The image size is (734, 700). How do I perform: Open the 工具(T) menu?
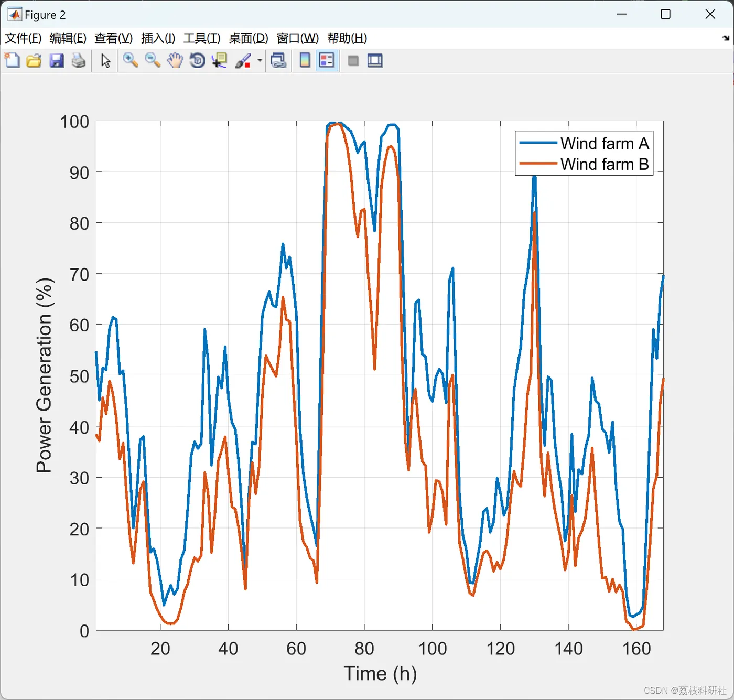[x=202, y=38]
